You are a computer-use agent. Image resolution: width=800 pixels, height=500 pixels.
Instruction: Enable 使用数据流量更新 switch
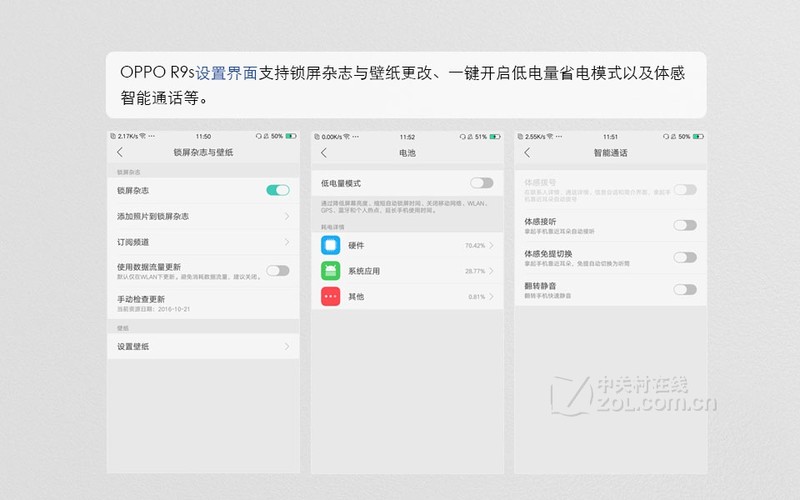[x=278, y=270]
